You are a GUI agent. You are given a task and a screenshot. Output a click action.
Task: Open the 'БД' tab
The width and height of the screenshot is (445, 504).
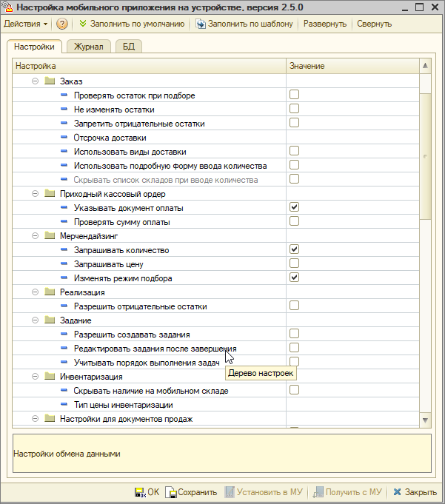click(x=129, y=47)
